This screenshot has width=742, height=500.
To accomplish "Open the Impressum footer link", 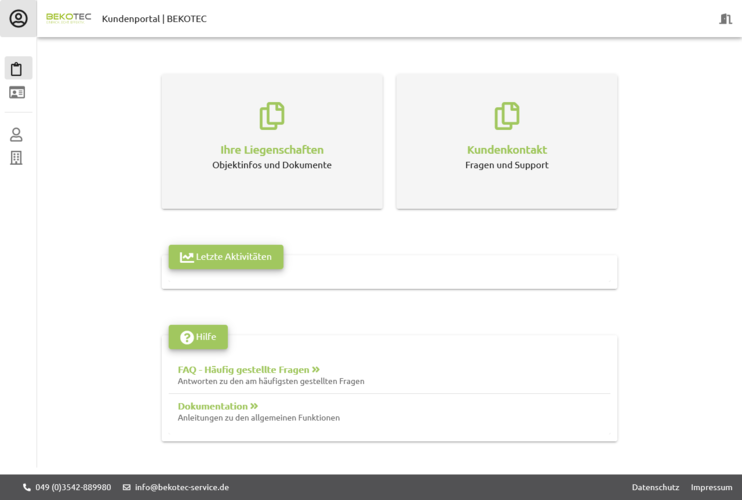I will 711,487.
